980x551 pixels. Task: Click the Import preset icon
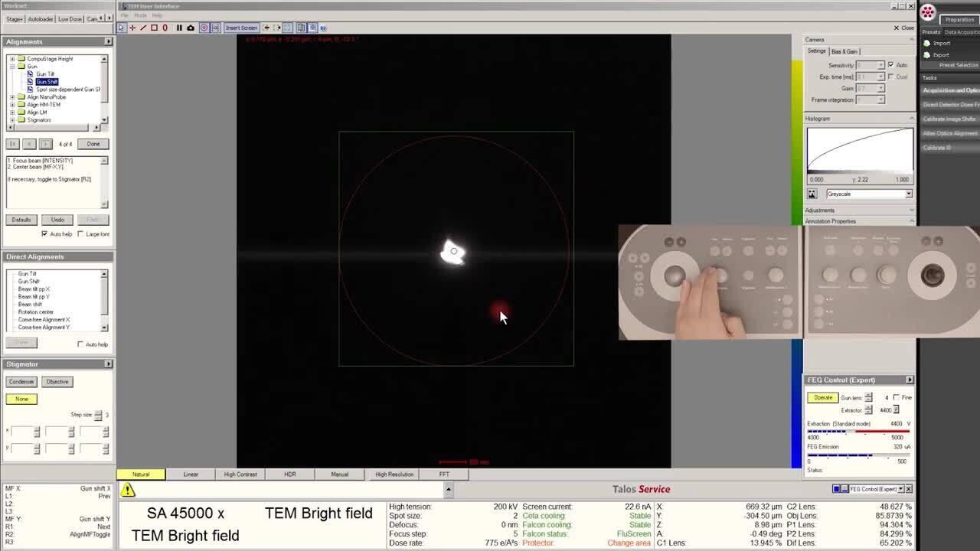(x=927, y=44)
